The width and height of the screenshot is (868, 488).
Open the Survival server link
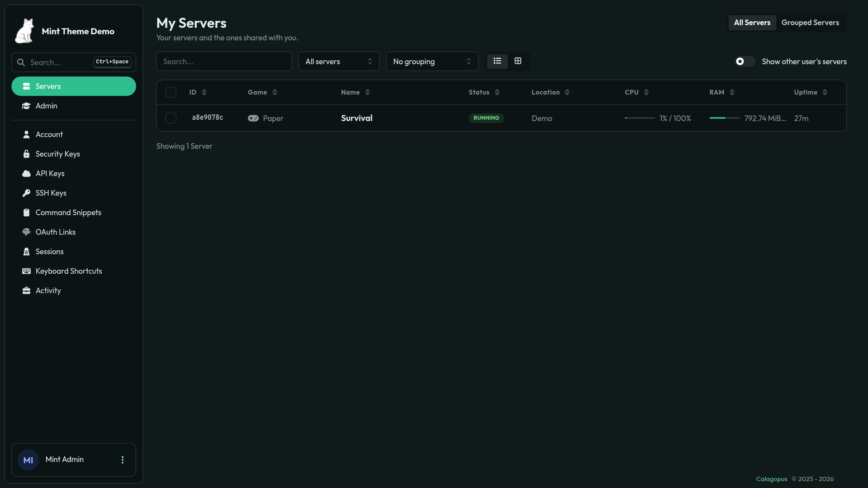tap(357, 118)
